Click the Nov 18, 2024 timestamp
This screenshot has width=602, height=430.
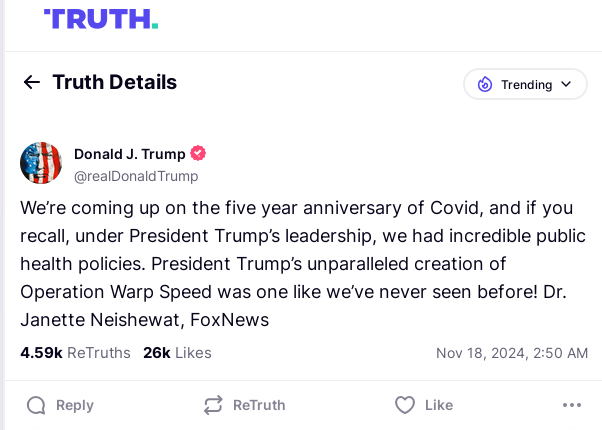512,353
